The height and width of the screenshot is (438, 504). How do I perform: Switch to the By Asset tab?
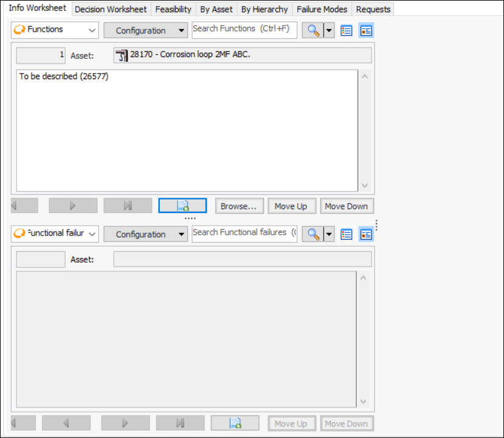216,9
